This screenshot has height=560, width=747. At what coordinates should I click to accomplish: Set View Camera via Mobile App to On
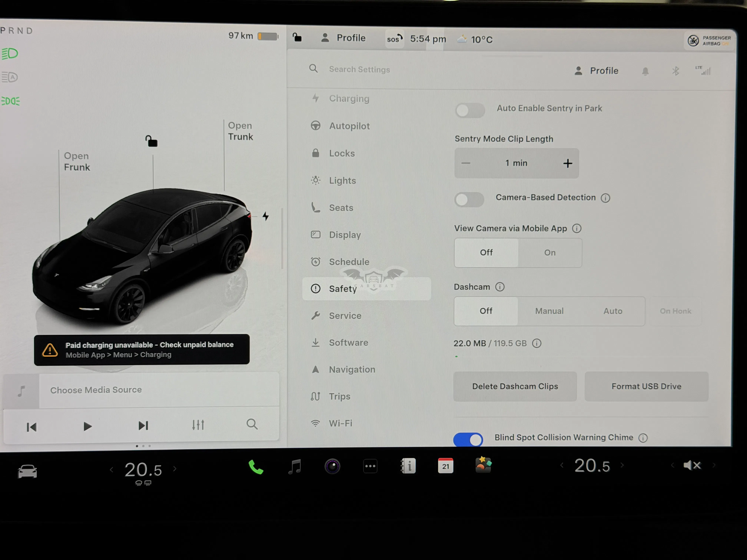(x=550, y=253)
